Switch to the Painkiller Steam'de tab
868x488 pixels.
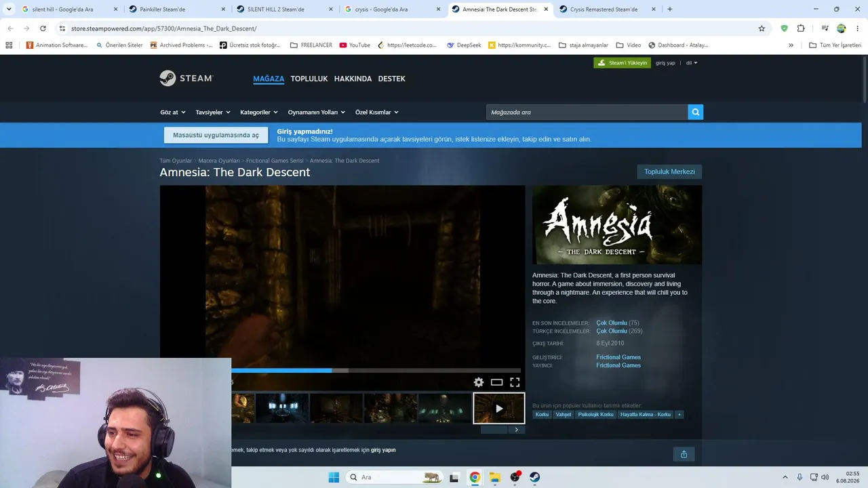click(176, 9)
